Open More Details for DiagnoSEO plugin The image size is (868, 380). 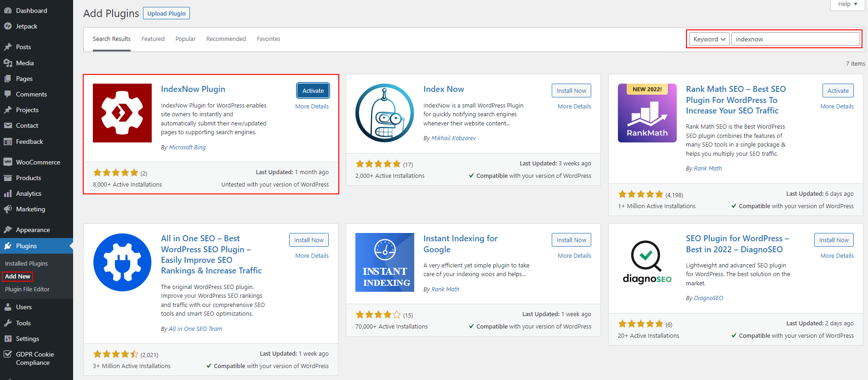tap(837, 255)
